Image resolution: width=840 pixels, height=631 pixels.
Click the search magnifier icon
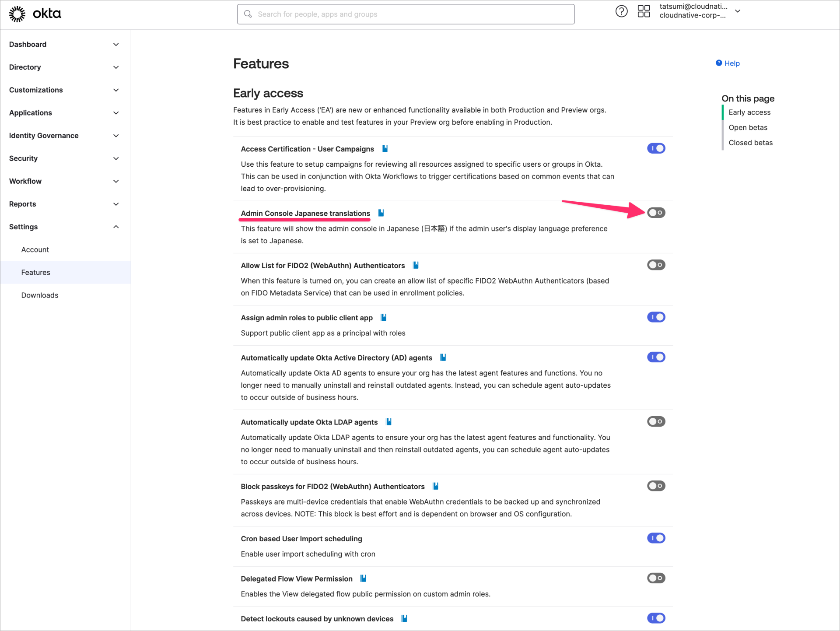tap(248, 14)
